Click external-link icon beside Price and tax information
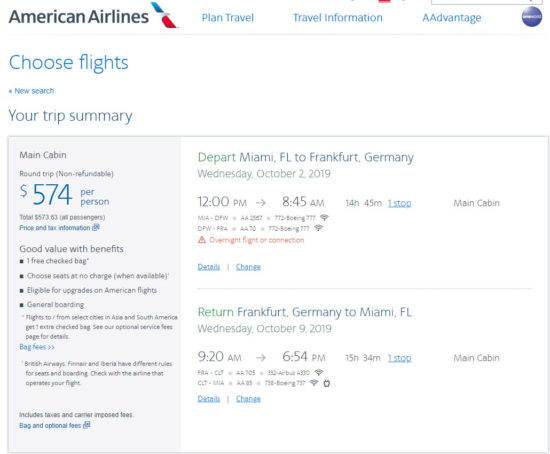The image size is (550, 454). (x=96, y=227)
